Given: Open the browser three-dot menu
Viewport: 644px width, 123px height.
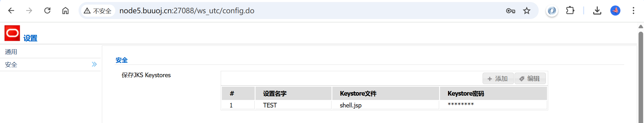Looking at the screenshot, I should pos(633,11).
